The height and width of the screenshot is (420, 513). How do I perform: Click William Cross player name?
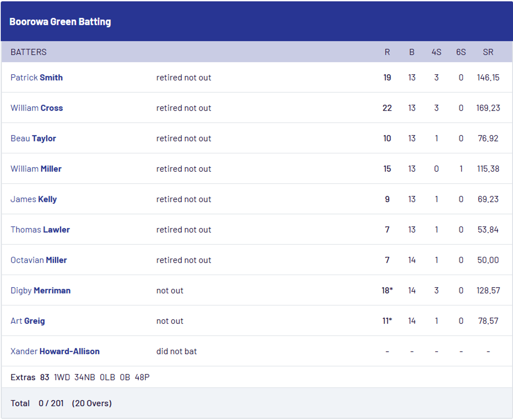(x=37, y=108)
